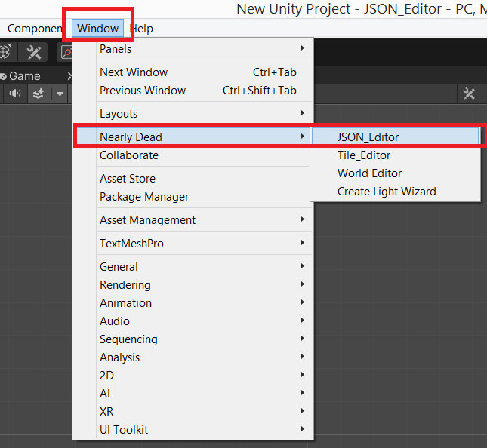This screenshot has height=448, width=487.
Task: Expand the Asset Management submenu
Action: 147,220
